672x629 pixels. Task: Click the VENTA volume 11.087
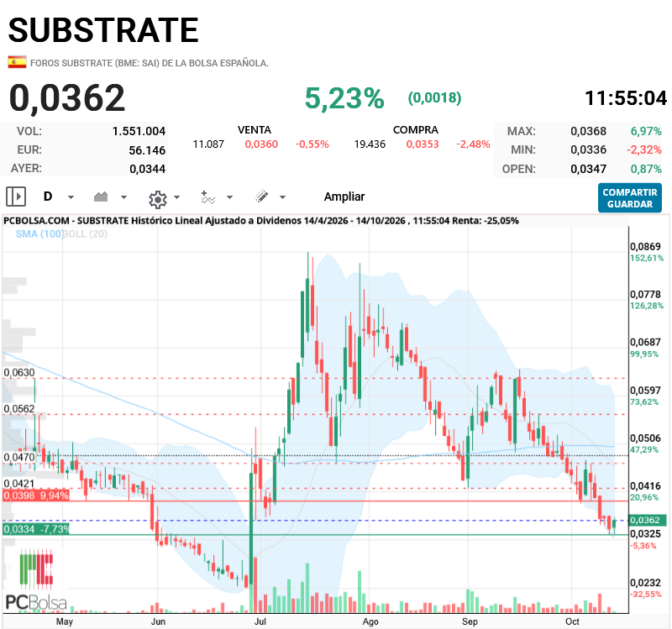[208, 144]
